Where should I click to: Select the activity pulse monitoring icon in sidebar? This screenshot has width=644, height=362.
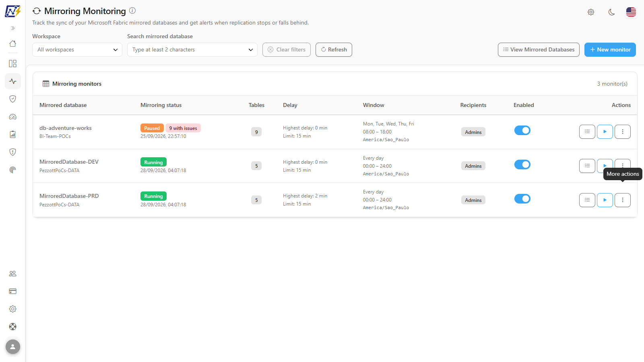coord(13,81)
